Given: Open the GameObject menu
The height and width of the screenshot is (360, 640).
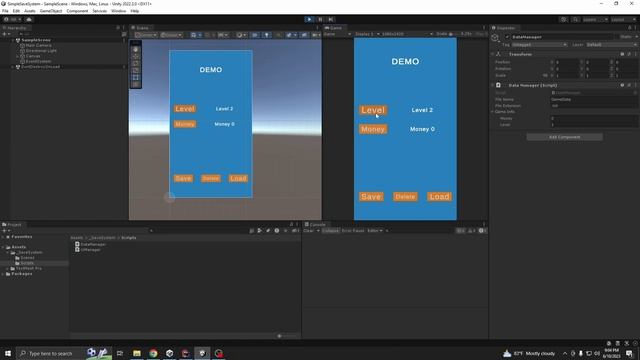Looking at the screenshot, I should click(x=51, y=11).
